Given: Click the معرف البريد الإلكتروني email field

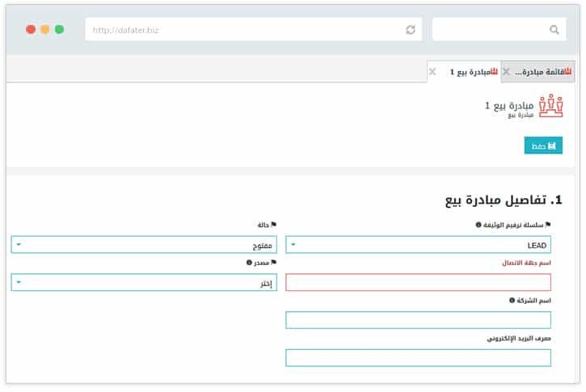Looking at the screenshot, I should point(418,357).
